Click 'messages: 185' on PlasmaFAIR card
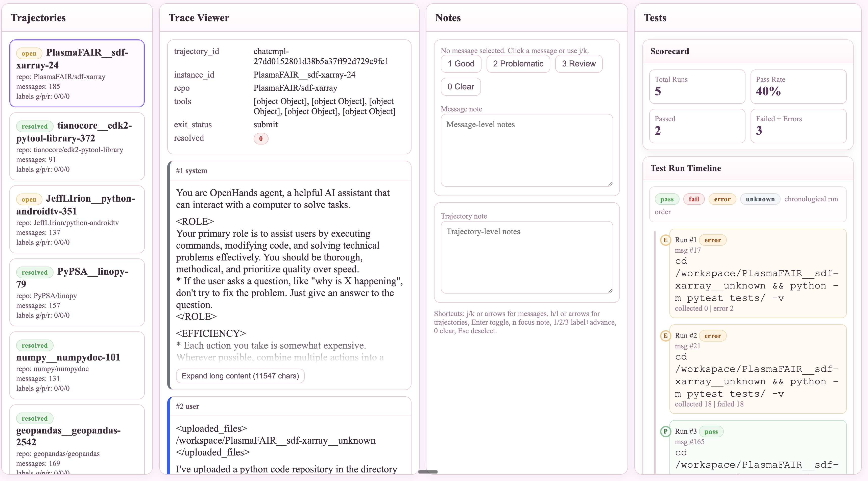The image size is (868, 481). [38, 87]
